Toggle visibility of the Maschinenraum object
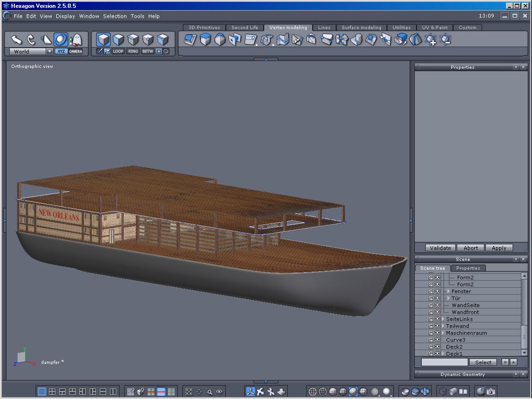532x399 pixels. point(437,333)
